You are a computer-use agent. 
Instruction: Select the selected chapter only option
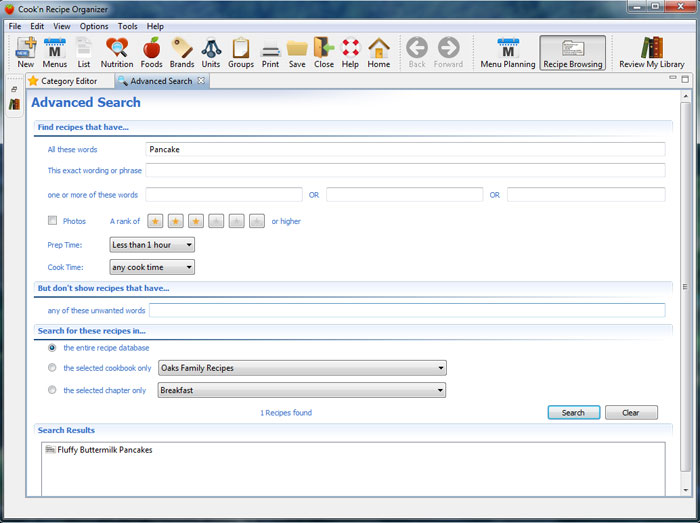pos(52,390)
